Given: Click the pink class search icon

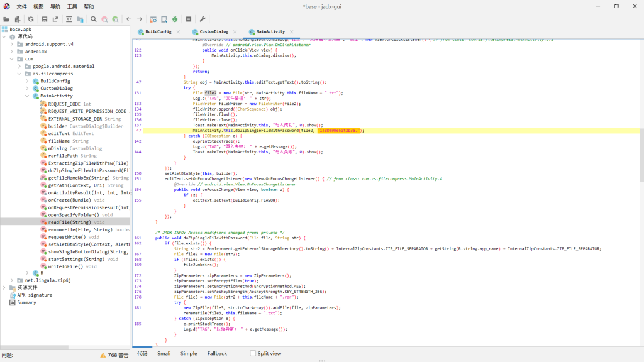Looking at the screenshot, I should [105, 19].
